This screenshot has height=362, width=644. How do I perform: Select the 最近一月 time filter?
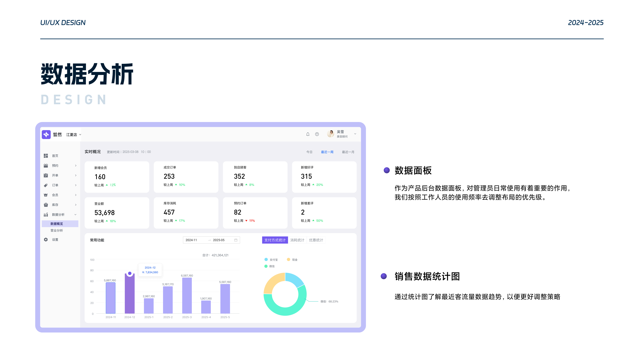348,152
